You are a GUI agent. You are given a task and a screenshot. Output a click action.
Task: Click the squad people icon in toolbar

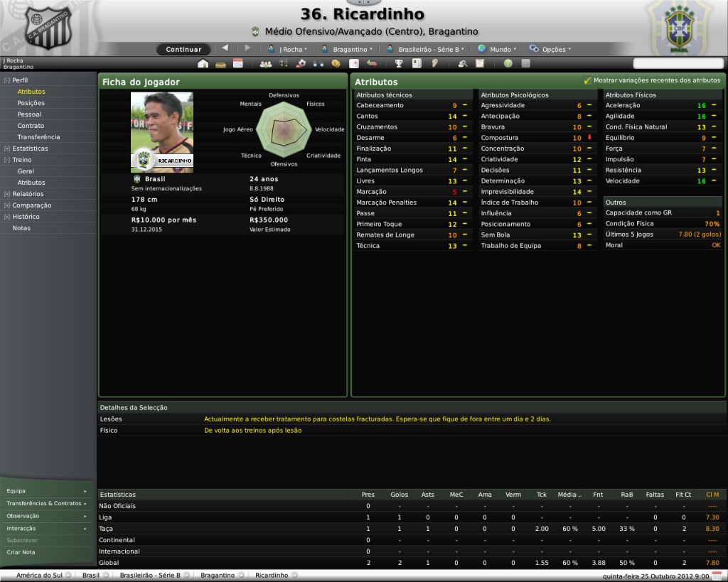[265, 63]
